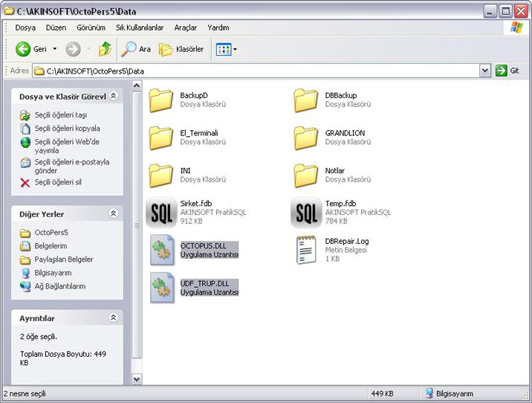Click the address bar path field
532x403 pixels.
[256, 71]
